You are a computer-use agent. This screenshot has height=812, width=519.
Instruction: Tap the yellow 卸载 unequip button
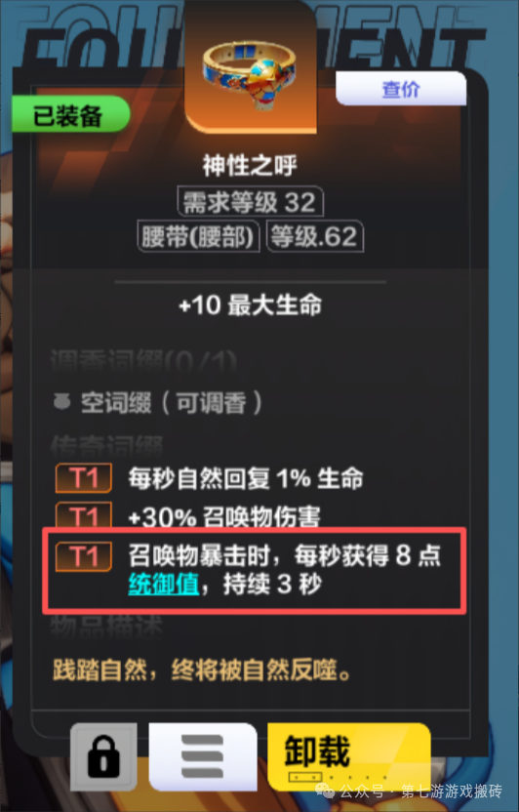click(x=348, y=755)
